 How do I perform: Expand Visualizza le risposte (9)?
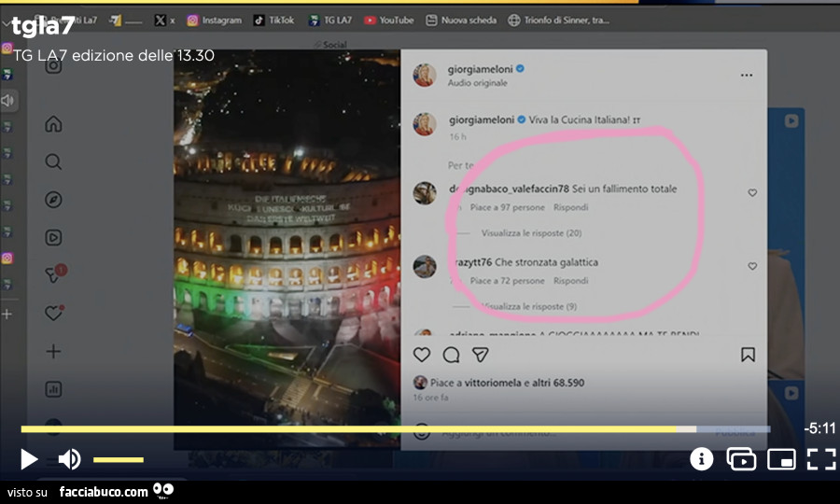529,306
